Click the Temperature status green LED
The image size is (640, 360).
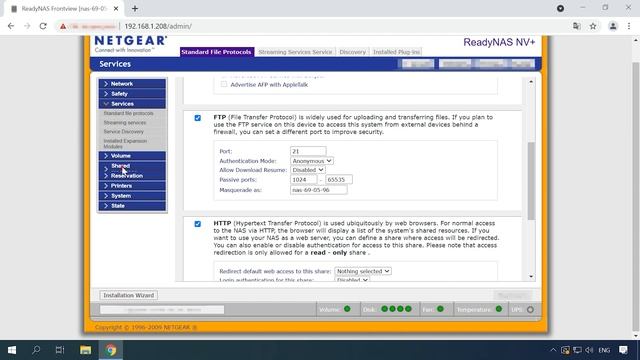499,309
